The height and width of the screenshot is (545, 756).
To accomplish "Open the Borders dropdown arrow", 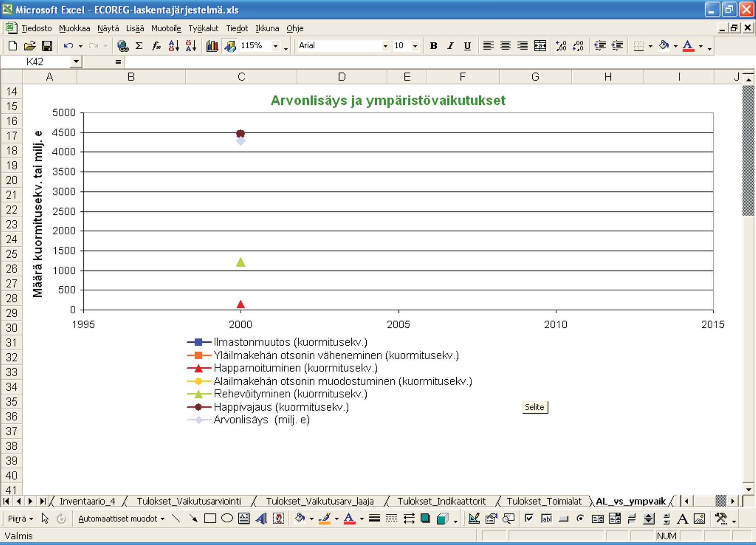I will 651,46.
